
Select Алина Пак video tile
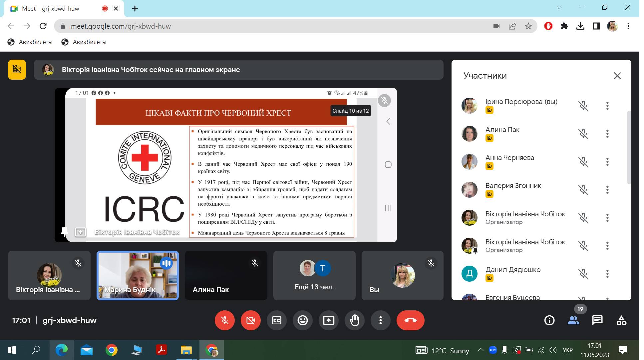point(226,275)
